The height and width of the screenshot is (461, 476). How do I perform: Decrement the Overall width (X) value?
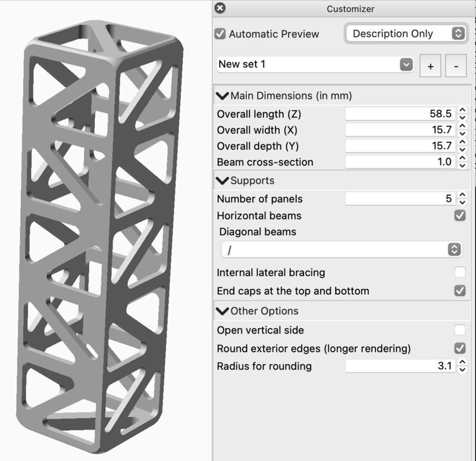coord(464,132)
